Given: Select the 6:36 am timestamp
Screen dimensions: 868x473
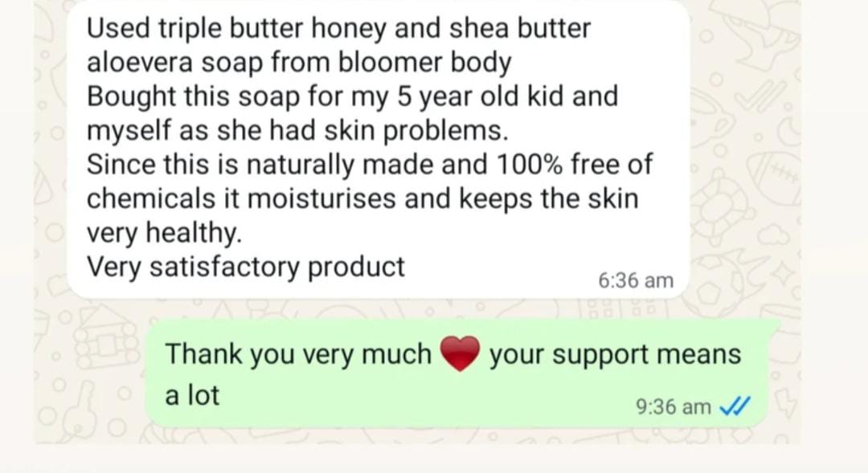Looking at the screenshot, I should [x=636, y=280].
